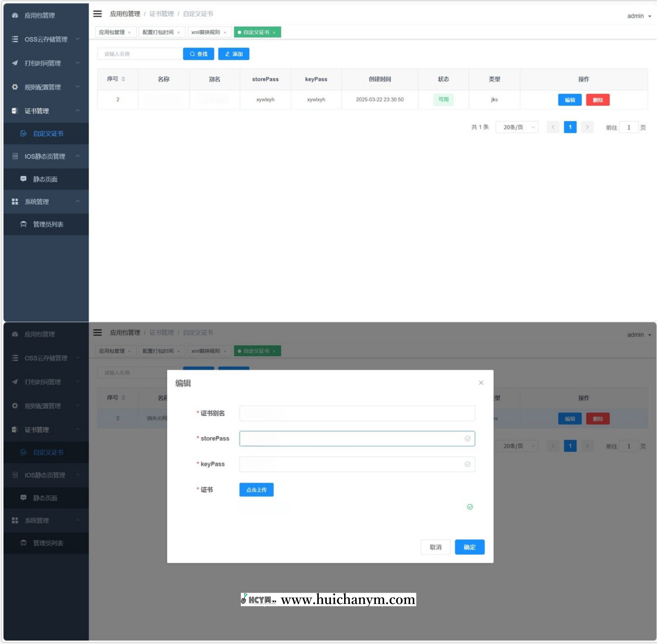Screen dimensions: 657x644
Task: Click the 点击上传 certificate upload button
Action: coord(256,490)
